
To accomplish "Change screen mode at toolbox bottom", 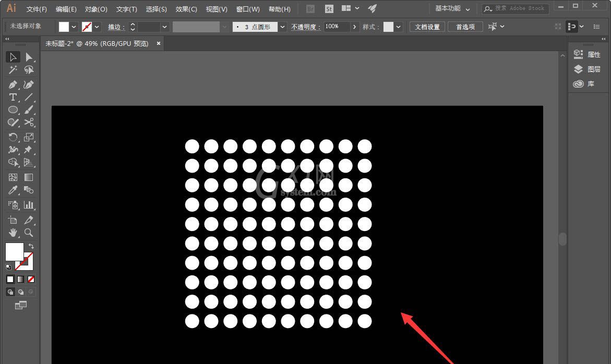I will 21,305.
